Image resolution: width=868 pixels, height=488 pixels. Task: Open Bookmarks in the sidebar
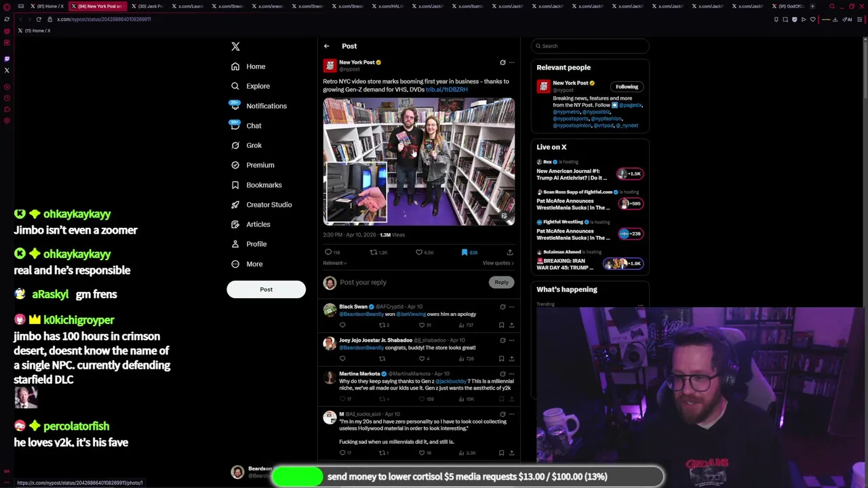click(x=264, y=184)
